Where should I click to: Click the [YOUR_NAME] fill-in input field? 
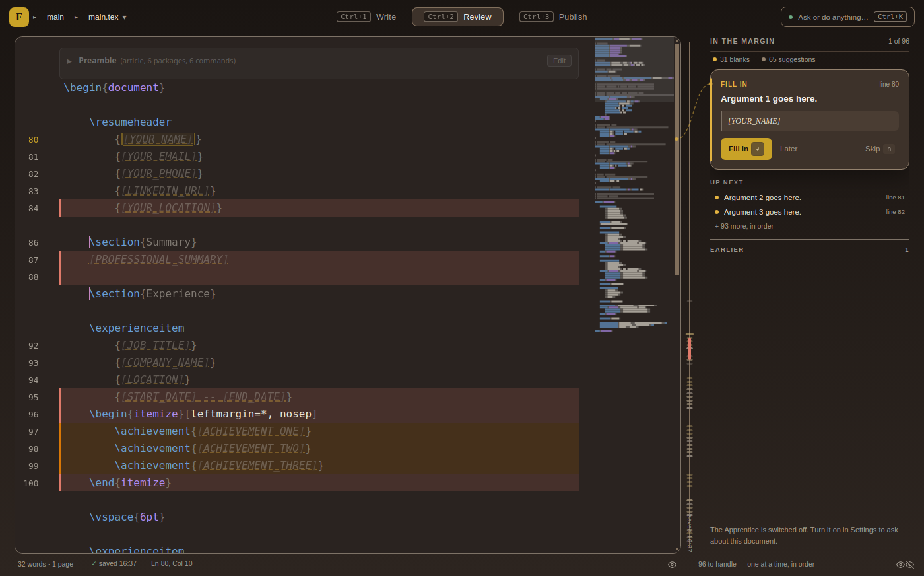(810, 121)
